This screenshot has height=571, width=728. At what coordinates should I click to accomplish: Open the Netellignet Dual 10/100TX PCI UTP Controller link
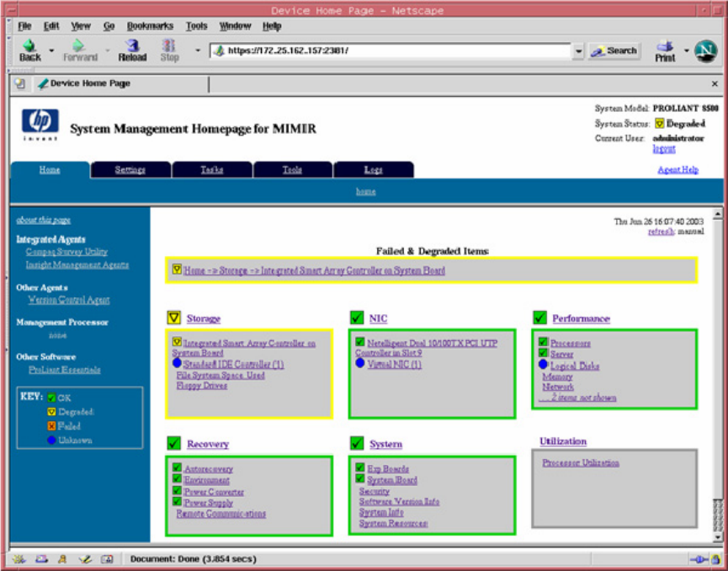[426, 348]
